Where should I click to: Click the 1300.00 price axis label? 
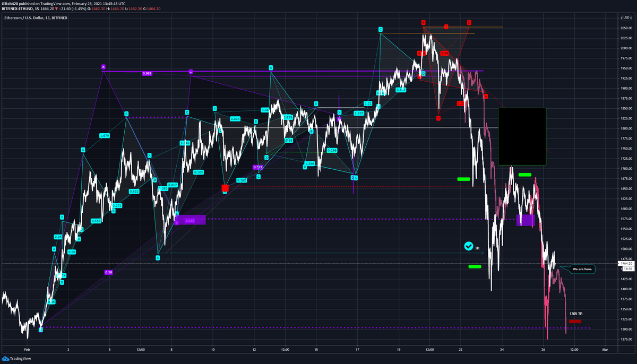[x=625, y=330]
